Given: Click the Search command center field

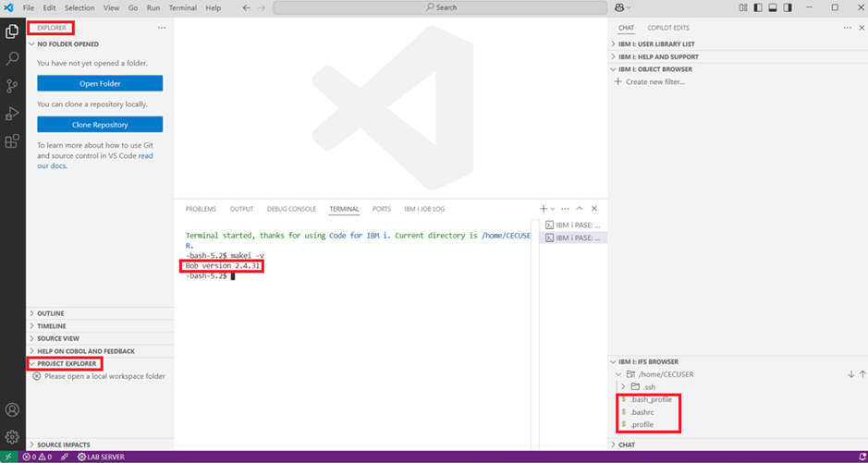Looking at the screenshot, I should pyautogui.click(x=440, y=7).
